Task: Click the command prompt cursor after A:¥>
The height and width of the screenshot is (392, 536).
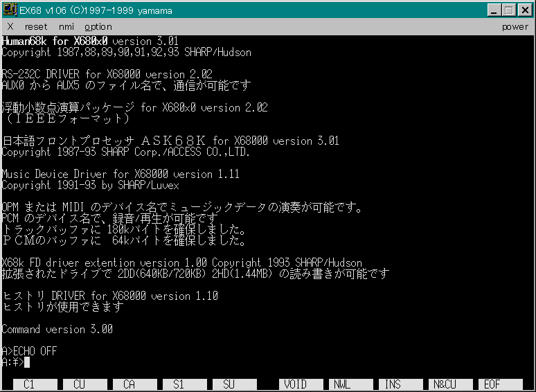Action: click(27, 362)
